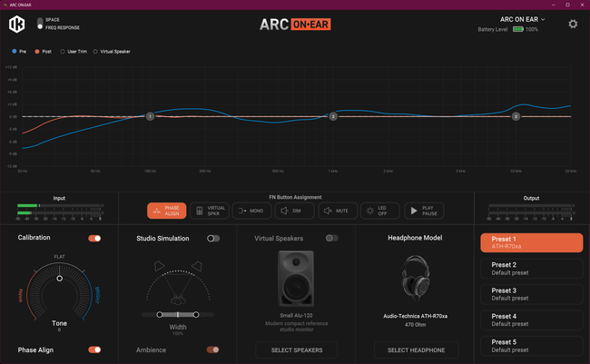Select Preset 3 Default preset
This screenshot has height=364, width=590.
[532, 294]
